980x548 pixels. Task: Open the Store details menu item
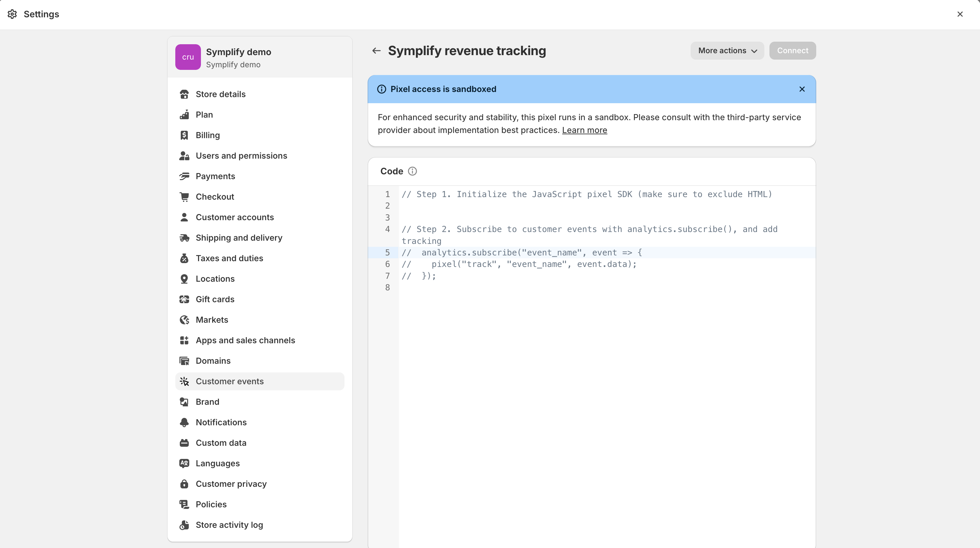(260, 94)
